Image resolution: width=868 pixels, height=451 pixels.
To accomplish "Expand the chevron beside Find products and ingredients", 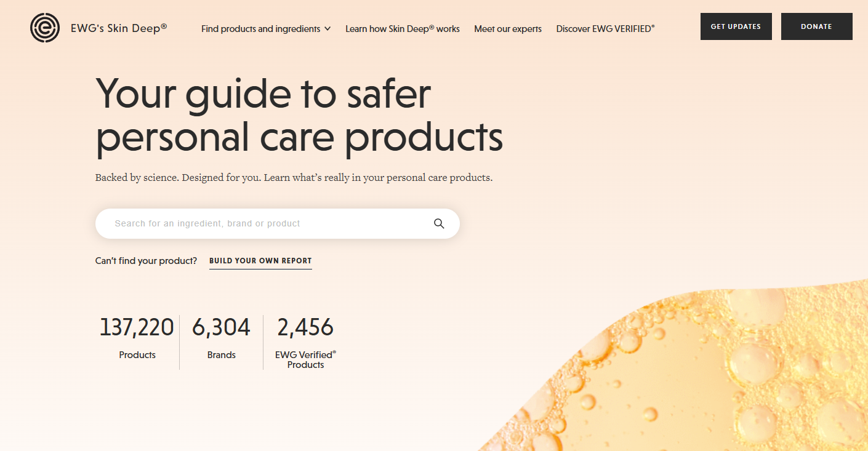I will click(328, 29).
